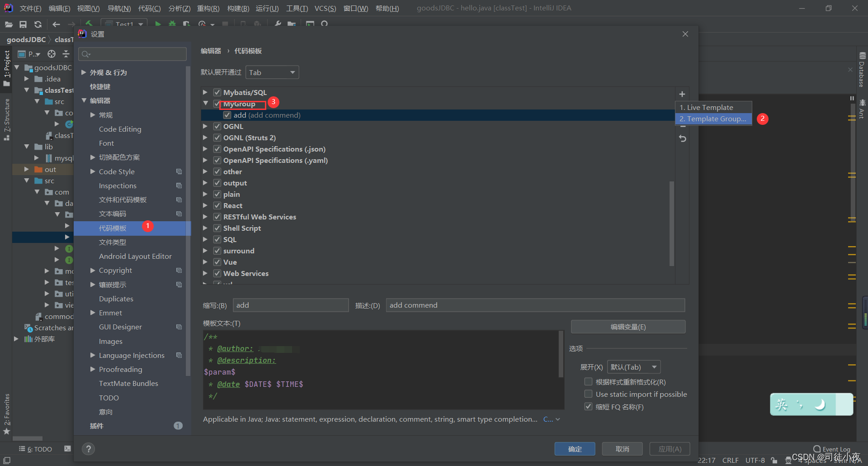Click the Save All toolbar icon

23,24
